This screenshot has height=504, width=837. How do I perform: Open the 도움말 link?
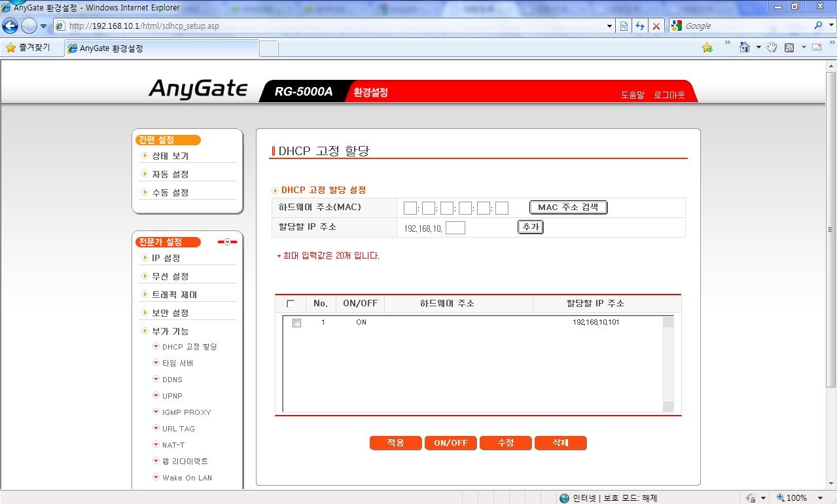coord(633,95)
